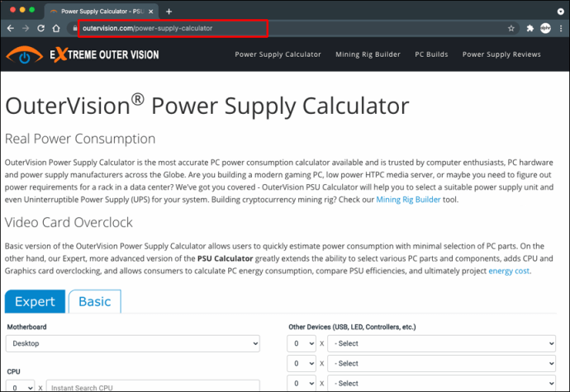Click the Motherboard label
Image resolution: width=570 pixels, height=392 pixels.
[27, 327]
